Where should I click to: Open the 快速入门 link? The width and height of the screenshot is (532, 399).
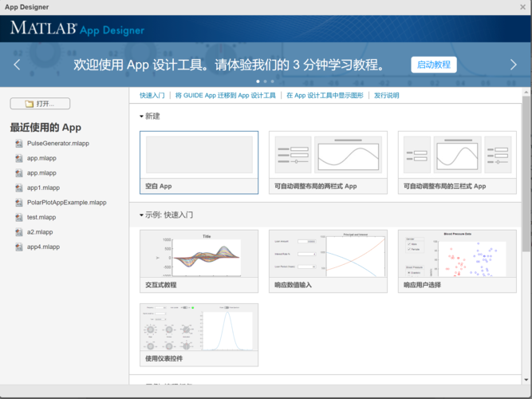tap(152, 96)
